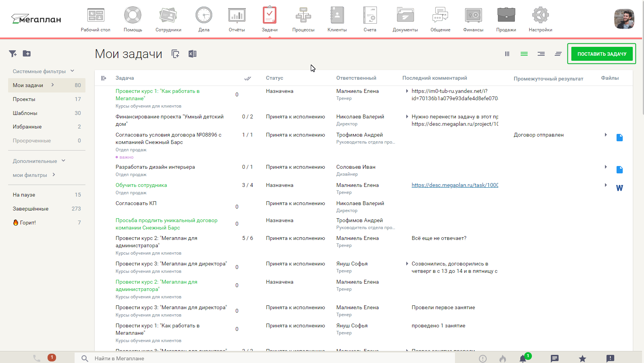Click ПОСТАВИТЬ ЗАДАЧУ button
This screenshot has width=644, height=363.
click(x=602, y=54)
